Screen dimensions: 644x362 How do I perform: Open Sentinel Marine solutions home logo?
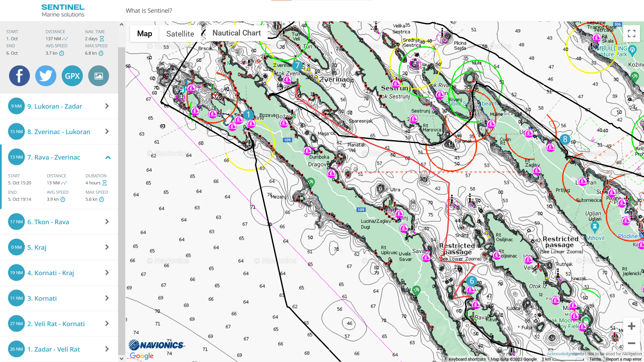point(63,10)
